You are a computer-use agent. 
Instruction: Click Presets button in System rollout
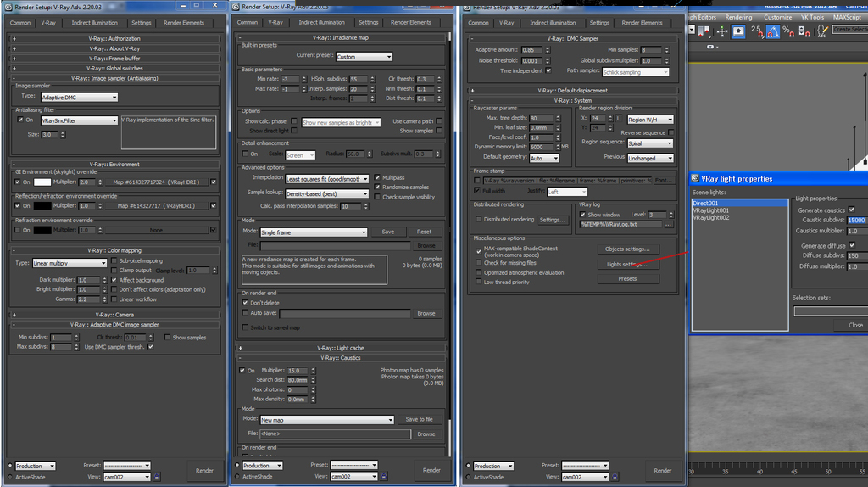(626, 278)
